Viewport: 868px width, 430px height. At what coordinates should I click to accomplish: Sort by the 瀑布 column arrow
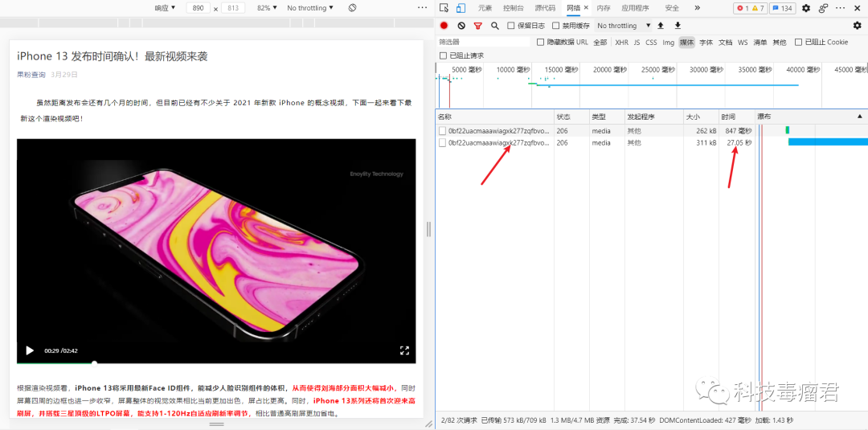coord(860,117)
